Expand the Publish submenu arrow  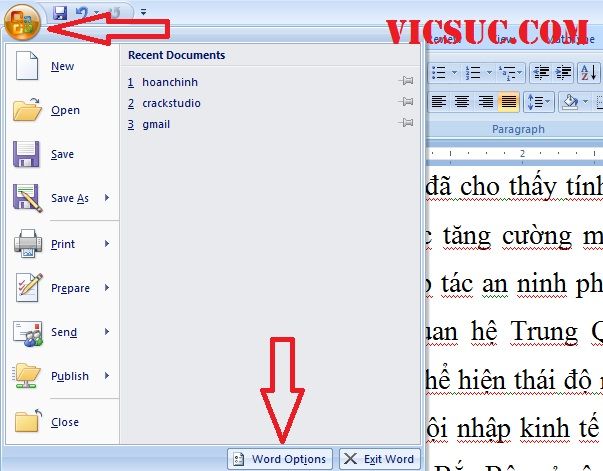(107, 376)
